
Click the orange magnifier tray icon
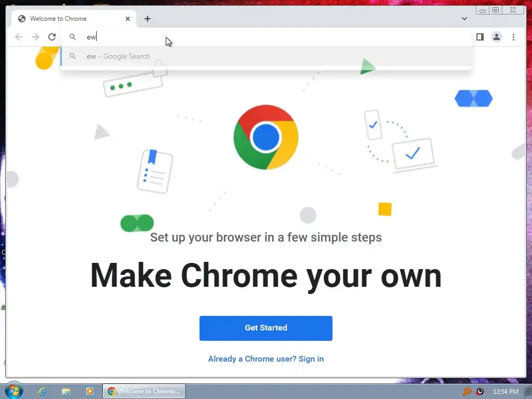point(467,392)
